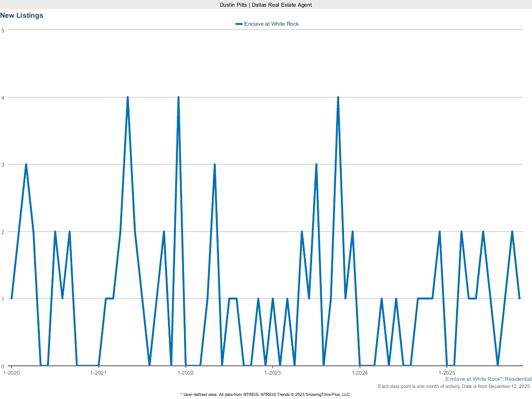The image size is (532, 399).
Task: Toggle the Enclave at White Rock legend label
Action: 271,24
